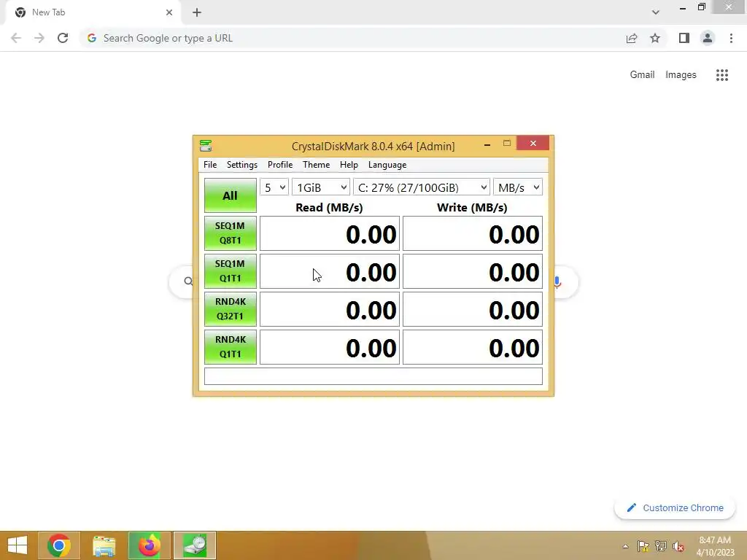
Task: Bookmark this tab with star icon
Action: pos(655,38)
